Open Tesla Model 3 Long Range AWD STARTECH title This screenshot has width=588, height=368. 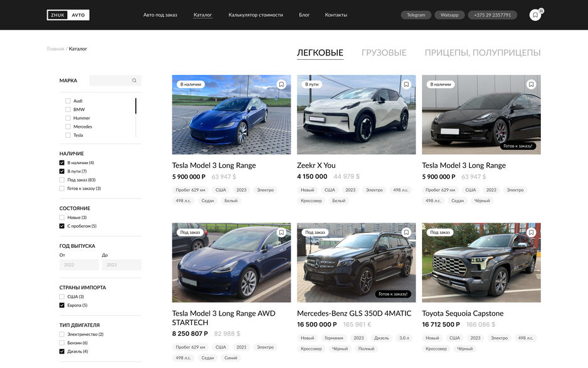pos(223,318)
